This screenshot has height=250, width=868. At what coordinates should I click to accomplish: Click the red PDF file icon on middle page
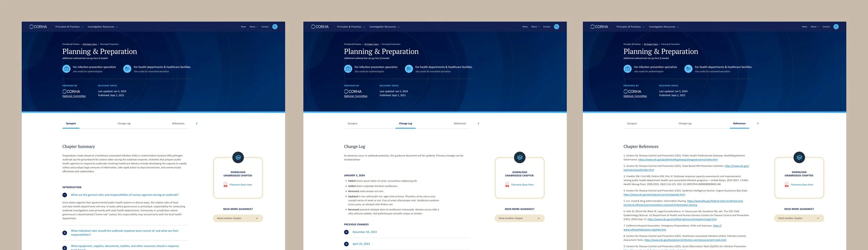[x=507, y=185]
